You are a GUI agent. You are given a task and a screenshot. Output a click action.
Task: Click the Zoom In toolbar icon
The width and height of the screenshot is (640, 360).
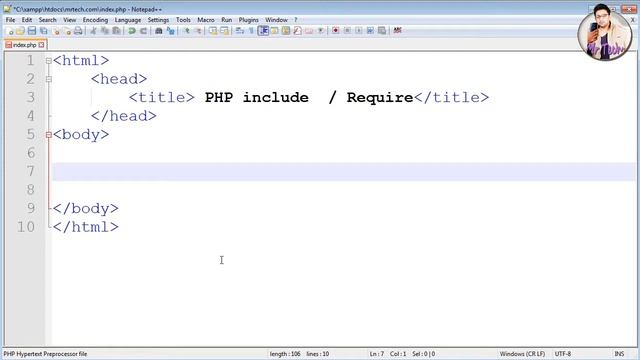click(187, 31)
